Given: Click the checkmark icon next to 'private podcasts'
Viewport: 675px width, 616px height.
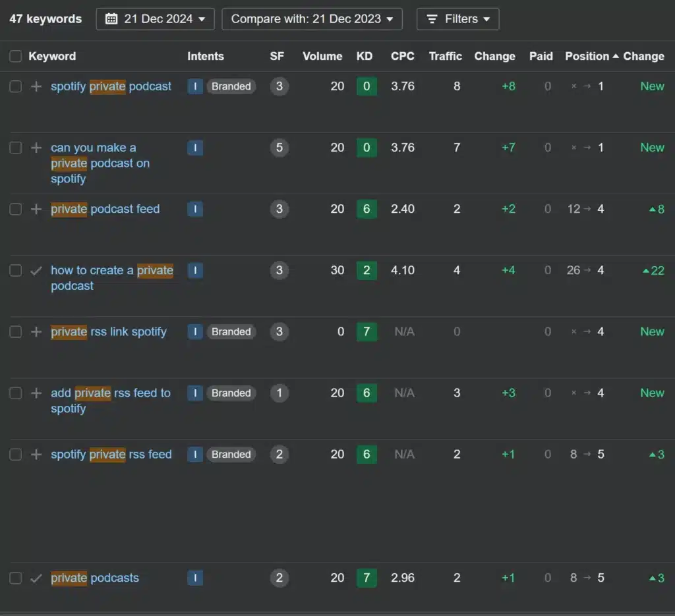Looking at the screenshot, I should [x=36, y=578].
